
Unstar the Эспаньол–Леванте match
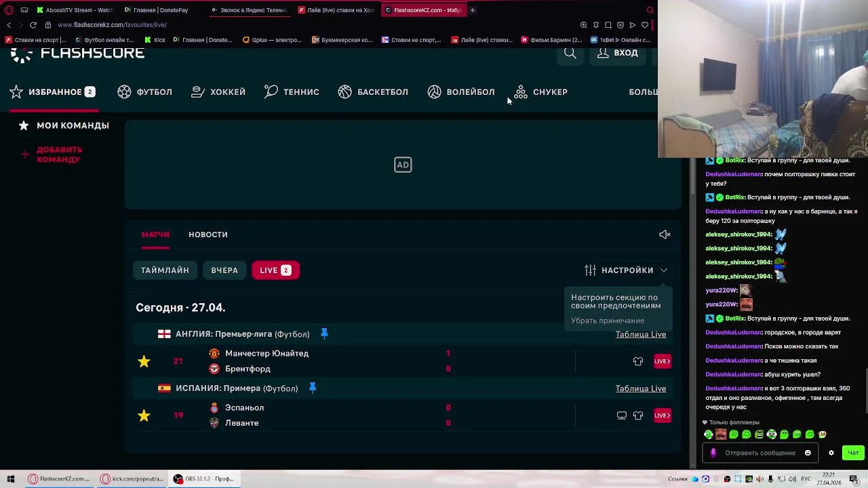coord(144,415)
